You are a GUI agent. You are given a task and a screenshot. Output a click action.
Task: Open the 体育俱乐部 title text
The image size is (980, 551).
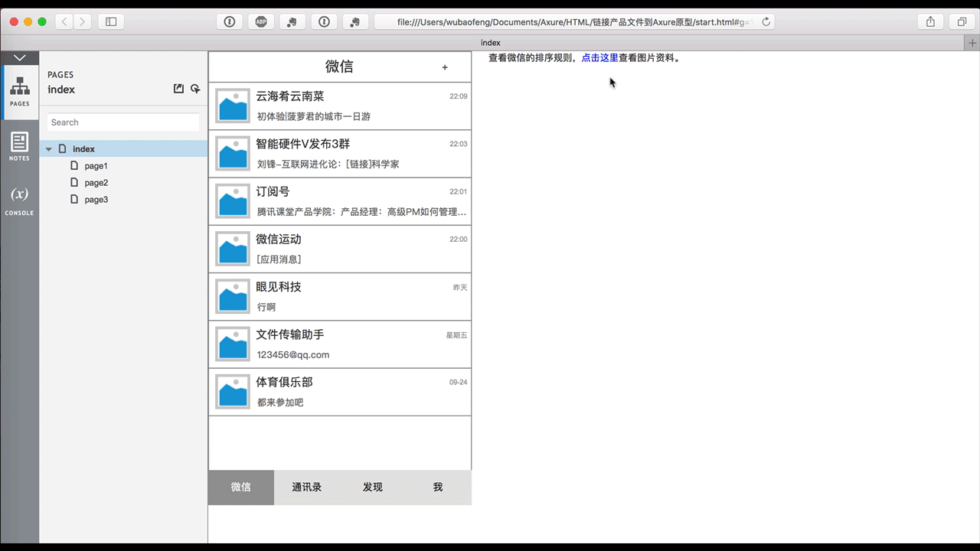[284, 382]
